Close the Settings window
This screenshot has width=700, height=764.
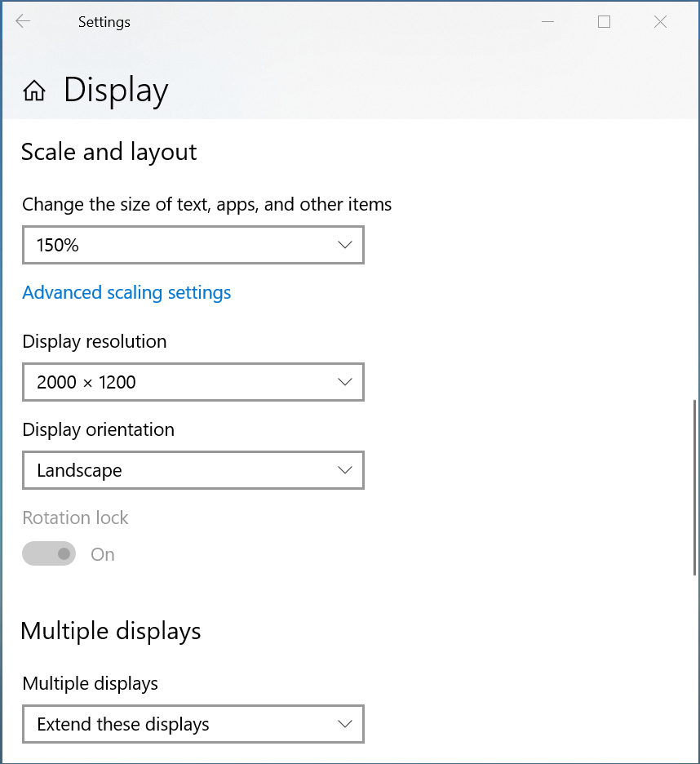click(x=660, y=21)
